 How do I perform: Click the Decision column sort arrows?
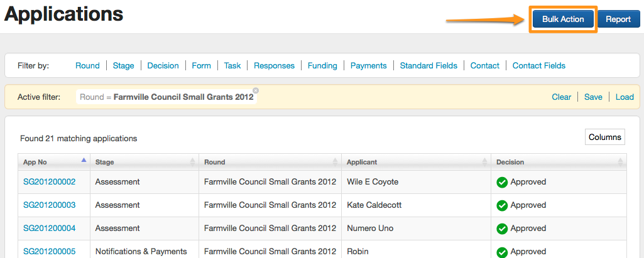click(x=621, y=162)
